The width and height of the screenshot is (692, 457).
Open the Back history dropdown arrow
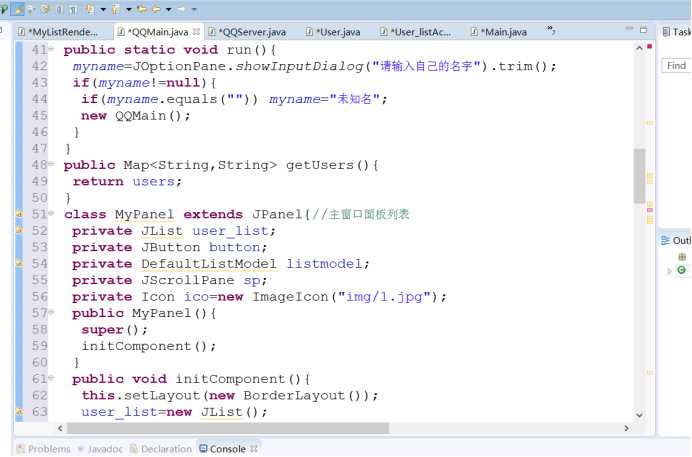coord(169,9)
